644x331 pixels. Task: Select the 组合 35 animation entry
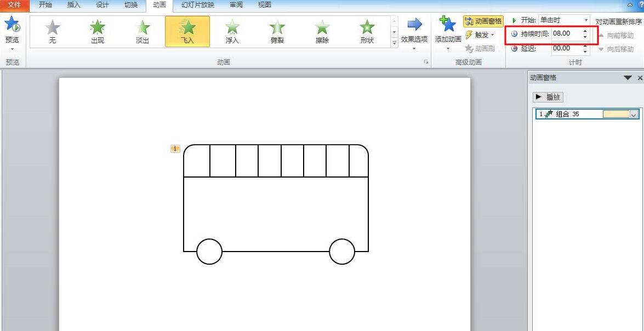[588, 114]
